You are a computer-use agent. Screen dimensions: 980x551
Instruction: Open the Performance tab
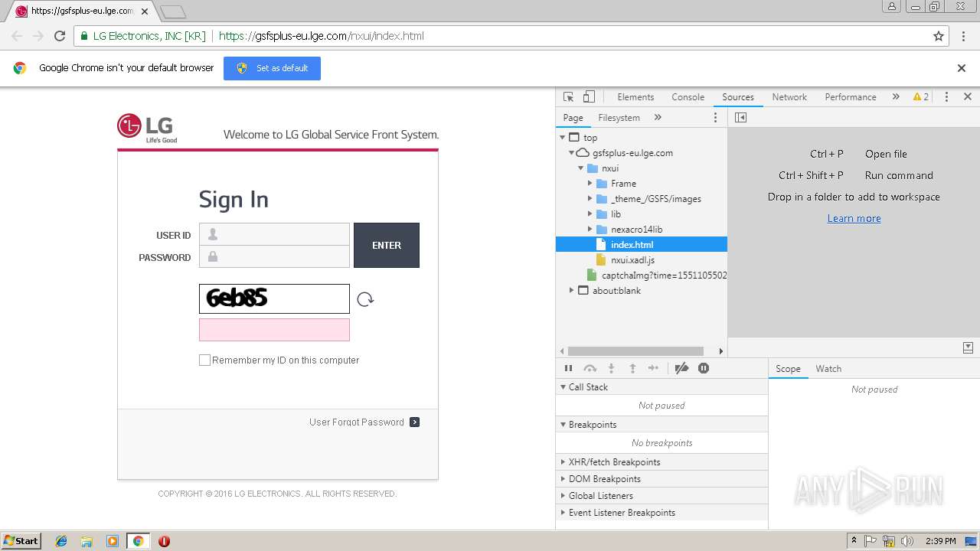pyautogui.click(x=851, y=97)
